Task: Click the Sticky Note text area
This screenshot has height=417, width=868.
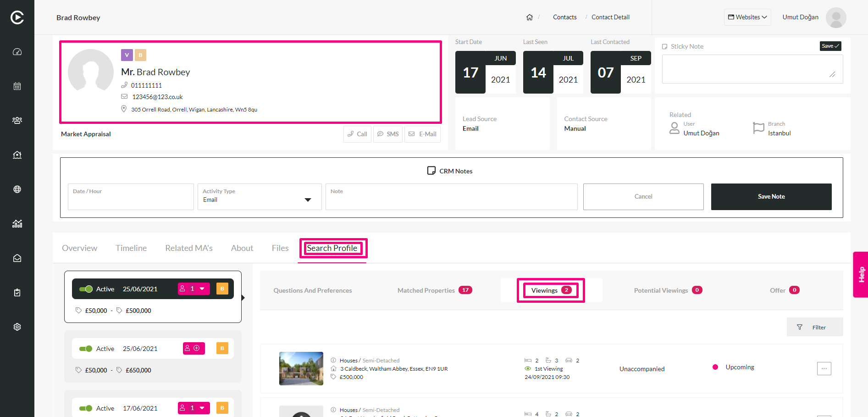Action: point(752,69)
